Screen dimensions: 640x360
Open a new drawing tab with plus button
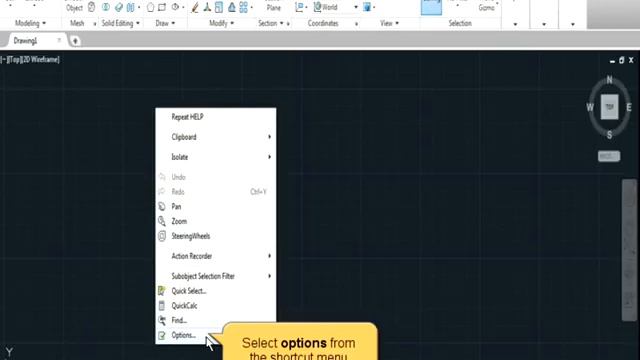click(75, 40)
